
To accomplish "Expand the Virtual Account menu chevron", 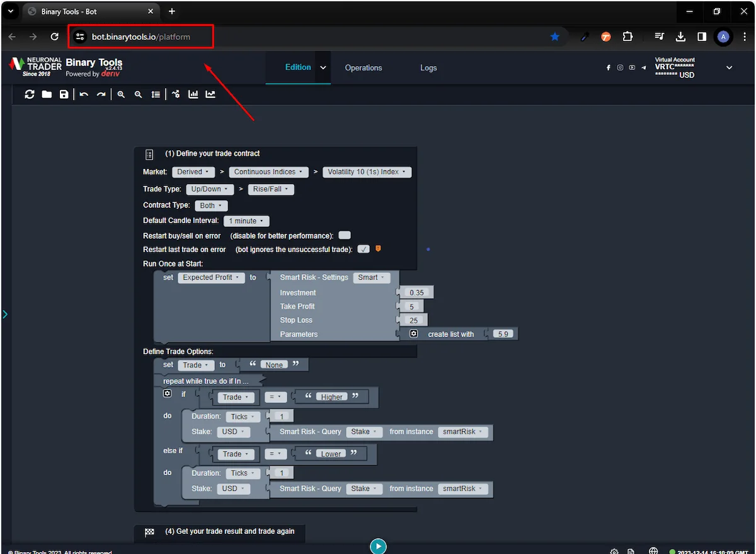I will click(x=729, y=68).
